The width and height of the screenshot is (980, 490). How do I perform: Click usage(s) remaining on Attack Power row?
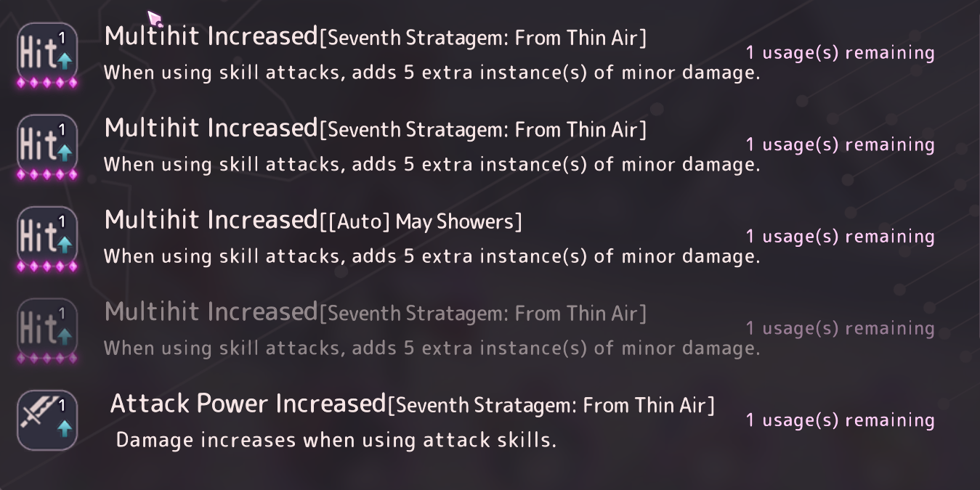coord(841,420)
